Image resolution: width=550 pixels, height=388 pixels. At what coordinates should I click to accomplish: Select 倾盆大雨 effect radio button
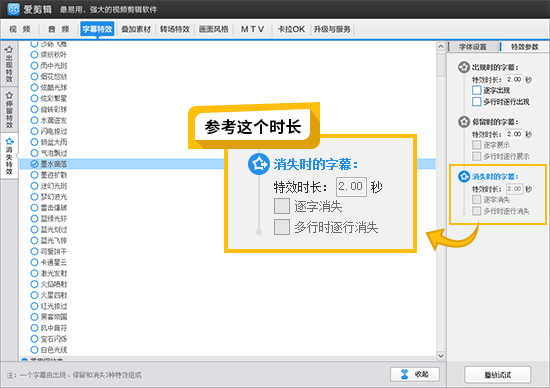[34, 142]
